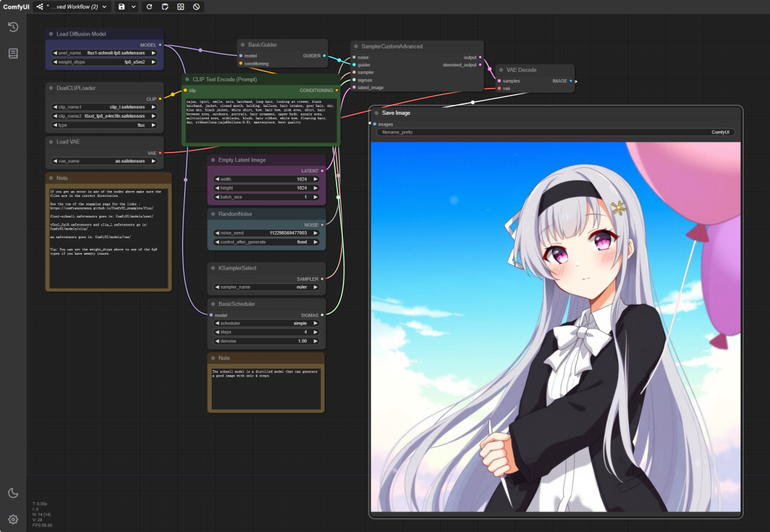
Task: Click the CLIP output socket on DualCLIPLoader
Action: click(x=160, y=98)
